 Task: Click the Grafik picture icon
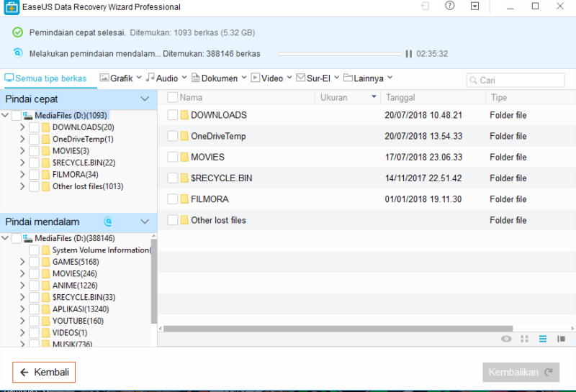[104, 78]
